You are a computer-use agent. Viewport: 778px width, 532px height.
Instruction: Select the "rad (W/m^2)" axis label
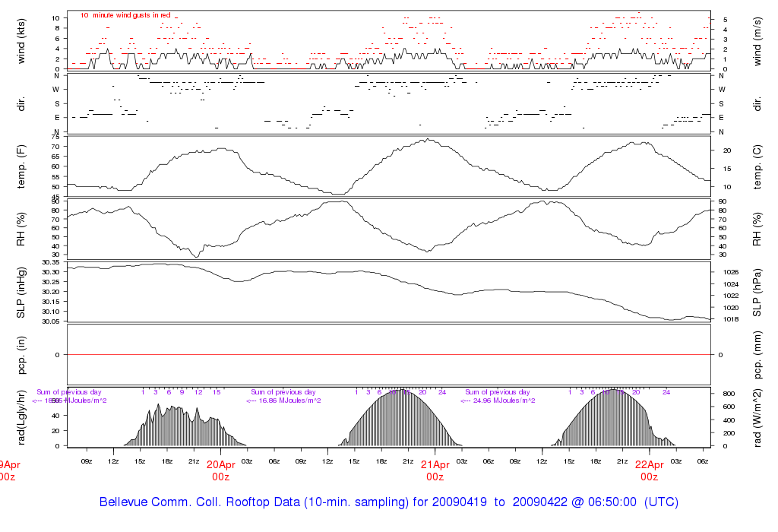tap(757, 417)
